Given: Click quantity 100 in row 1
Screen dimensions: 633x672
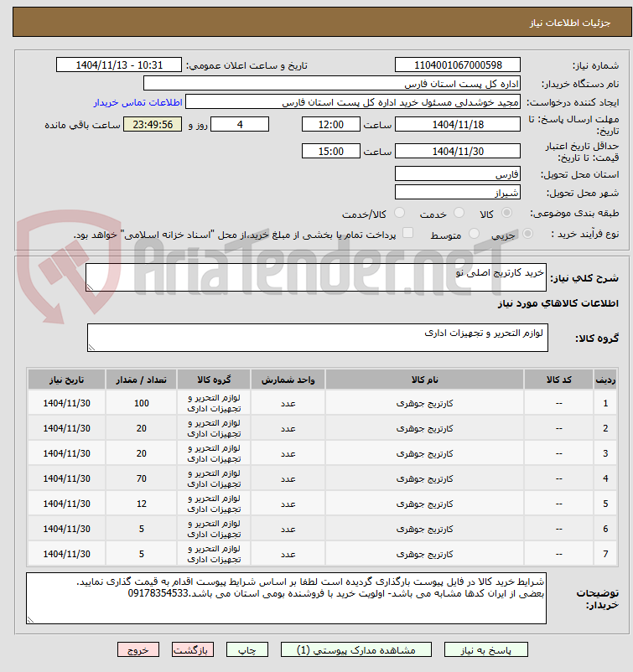Looking at the screenshot, I should tap(142, 403).
